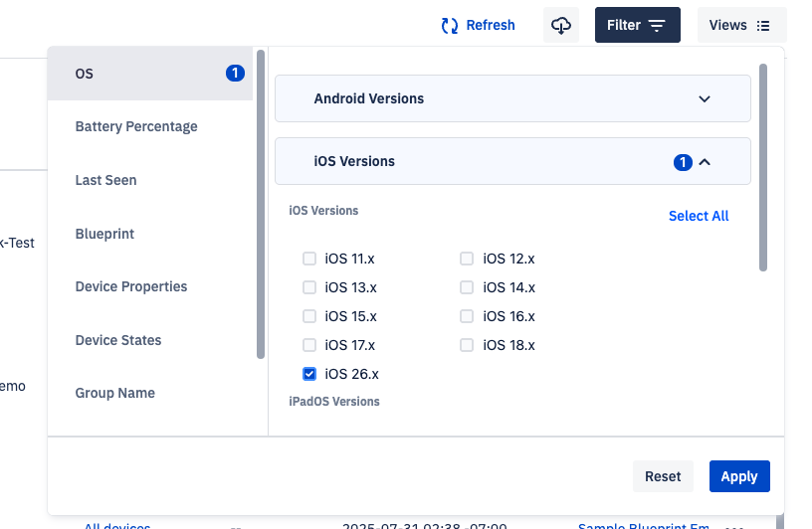Select the Battery Percentage filter category
The image size is (812, 529).
pyautogui.click(x=136, y=126)
